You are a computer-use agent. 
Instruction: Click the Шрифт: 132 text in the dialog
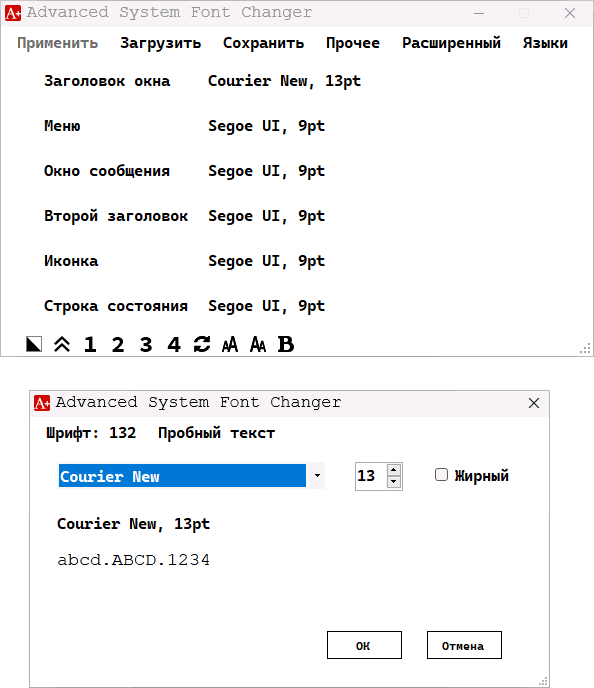91,434
